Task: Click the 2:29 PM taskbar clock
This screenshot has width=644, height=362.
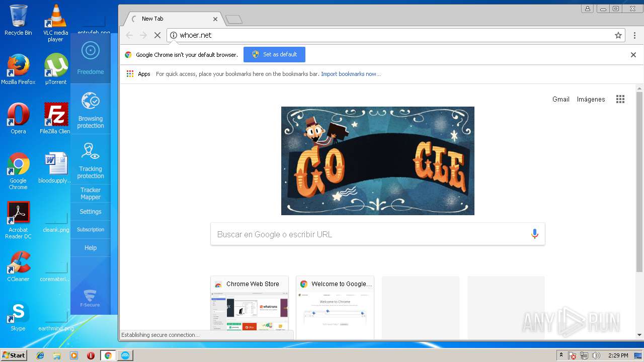Action: click(x=618, y=355)
